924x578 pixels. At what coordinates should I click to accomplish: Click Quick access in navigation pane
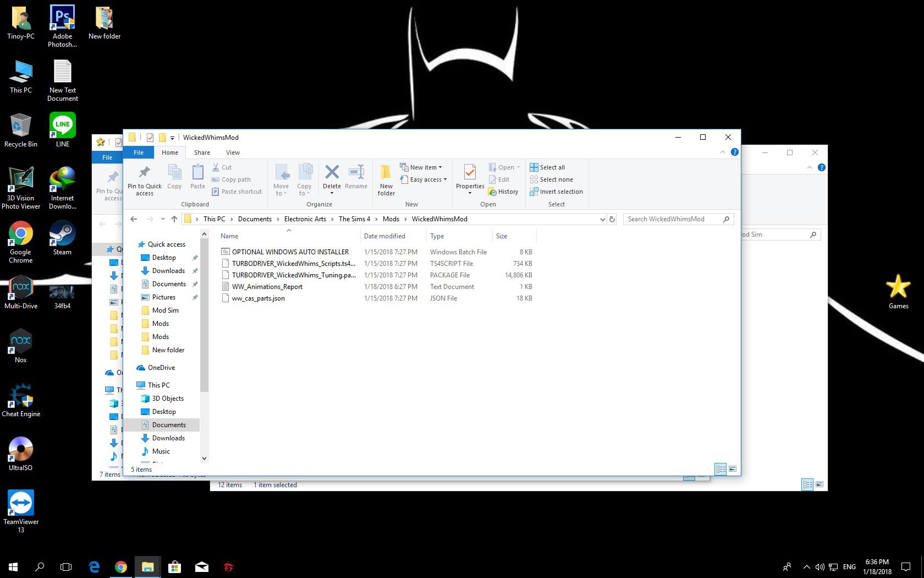point(167,244)
